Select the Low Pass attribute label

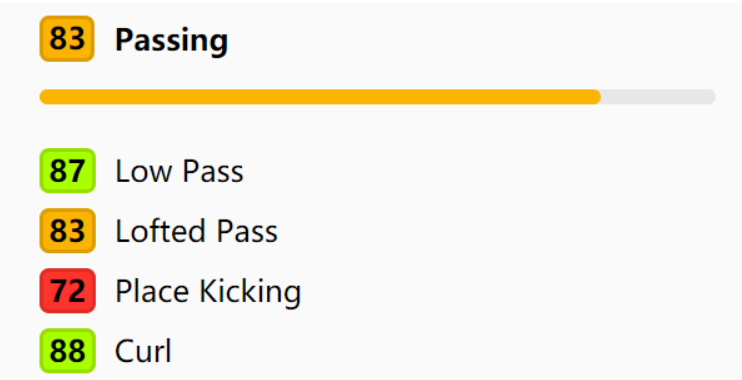[x=179, y=171]
